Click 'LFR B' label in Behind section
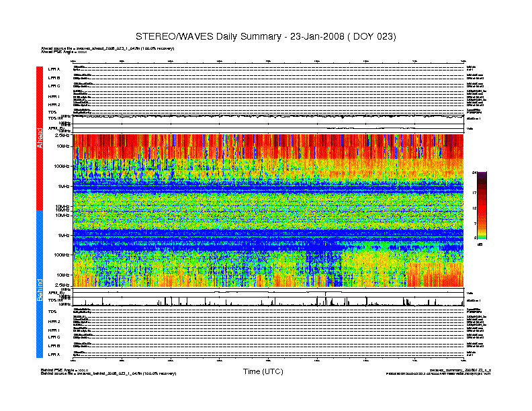The width and height of the screenshot is (532, 411). point(54,346)
